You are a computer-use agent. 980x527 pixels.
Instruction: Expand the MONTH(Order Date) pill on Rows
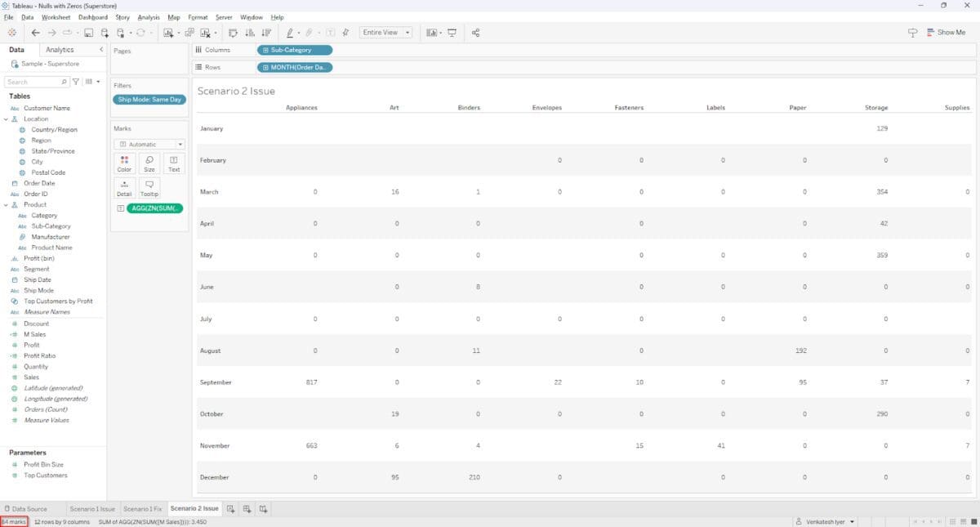[x=265, y=67]
